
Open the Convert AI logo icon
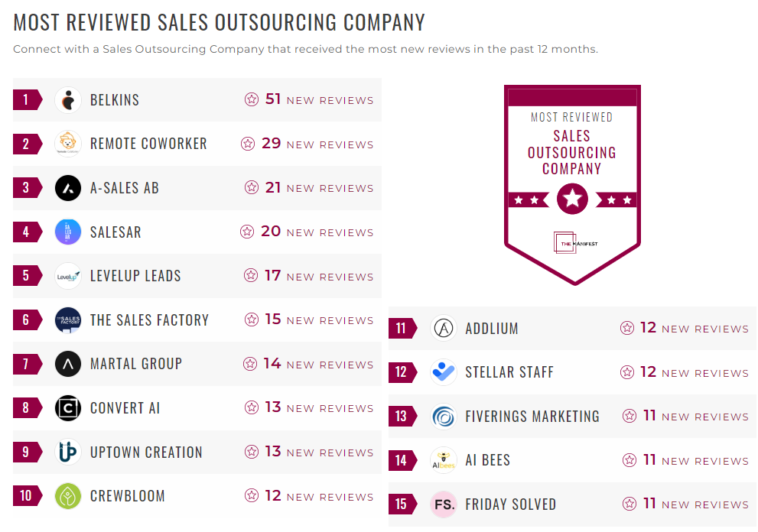[68, 408]
